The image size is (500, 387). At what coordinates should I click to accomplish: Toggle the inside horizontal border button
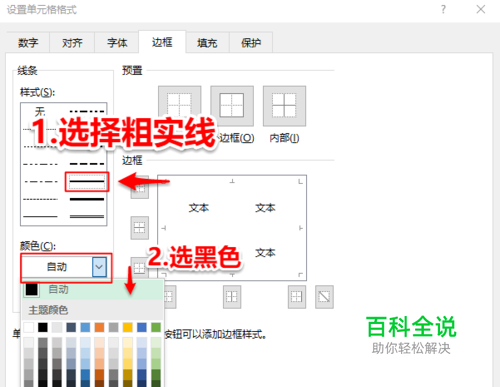point(139,228)
